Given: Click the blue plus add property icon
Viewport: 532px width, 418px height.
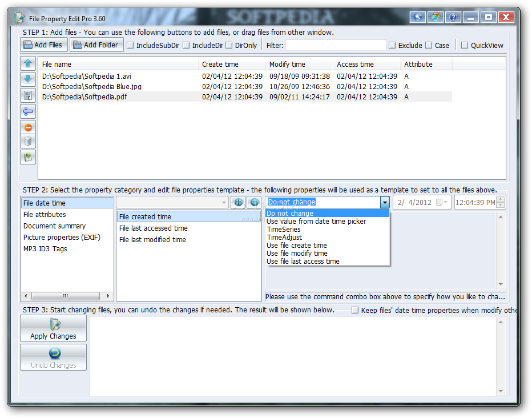Looking at the screenshot, I should coord(239,203).
